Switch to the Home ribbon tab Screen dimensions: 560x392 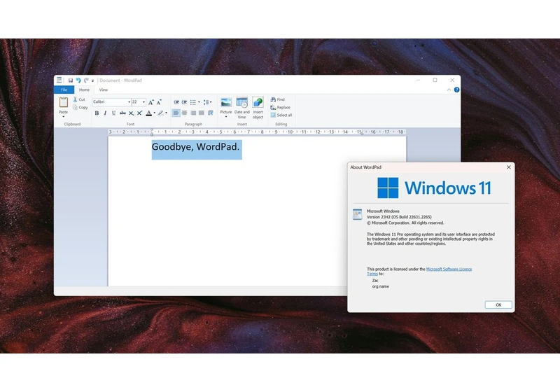tap(84, 90)
